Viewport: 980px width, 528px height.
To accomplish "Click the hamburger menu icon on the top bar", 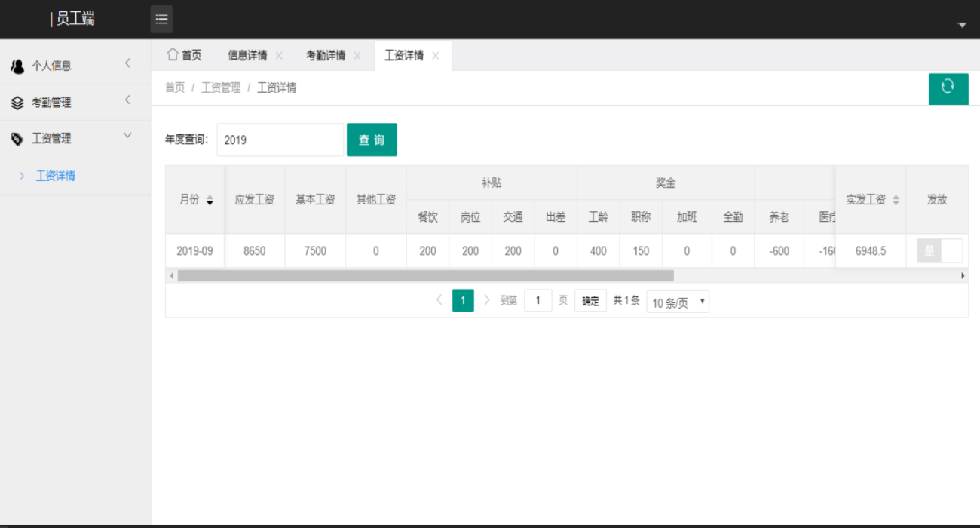I will point(161,18).
